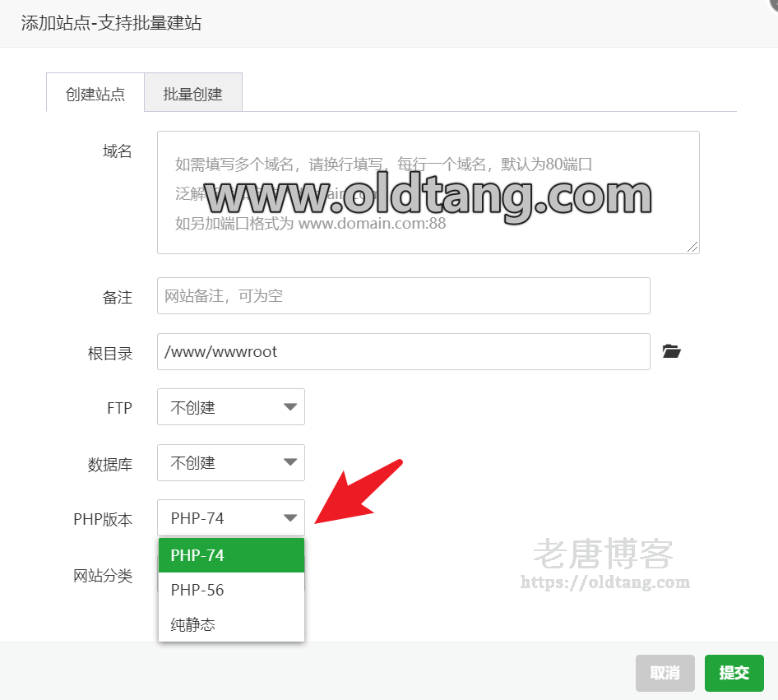Viewport: 778px width, 700px height.
Task: Focus the 备注 input field
Action: tap(403, 295)
